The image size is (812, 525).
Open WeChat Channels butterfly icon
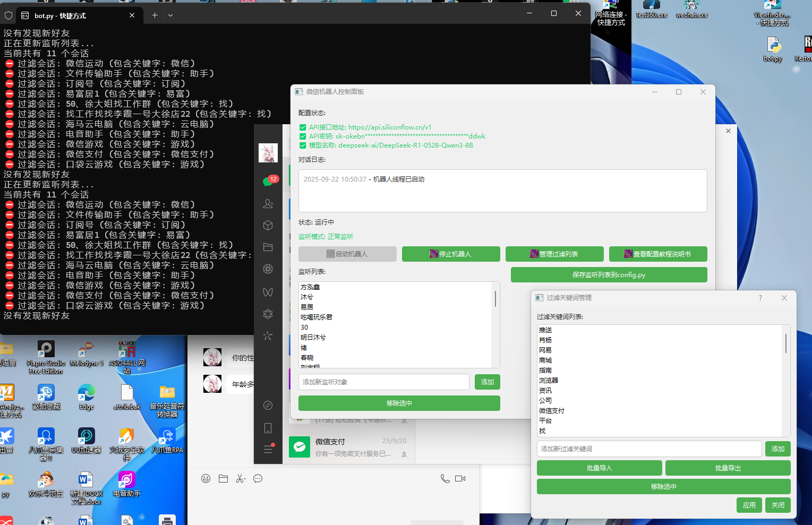click(268, 291)
